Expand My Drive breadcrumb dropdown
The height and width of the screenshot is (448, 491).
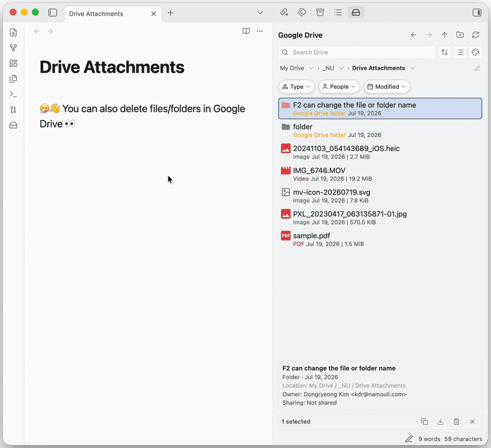[311, 68]
